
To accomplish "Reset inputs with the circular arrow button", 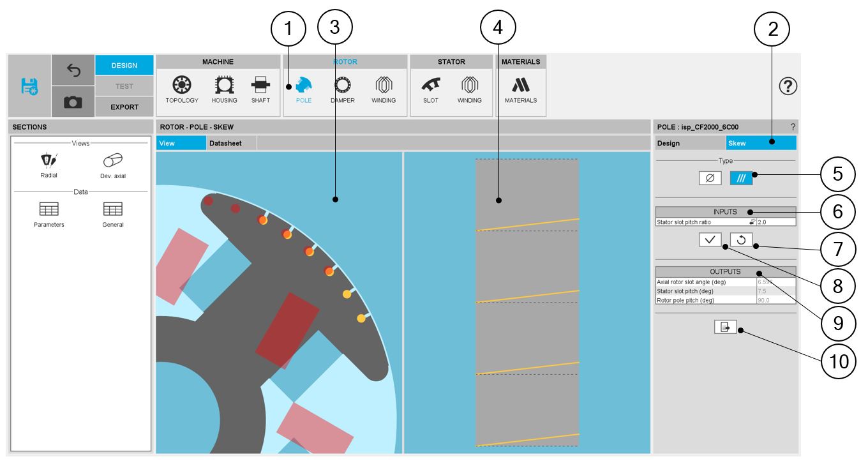I will pyautogui.click(x=741, y=240).
